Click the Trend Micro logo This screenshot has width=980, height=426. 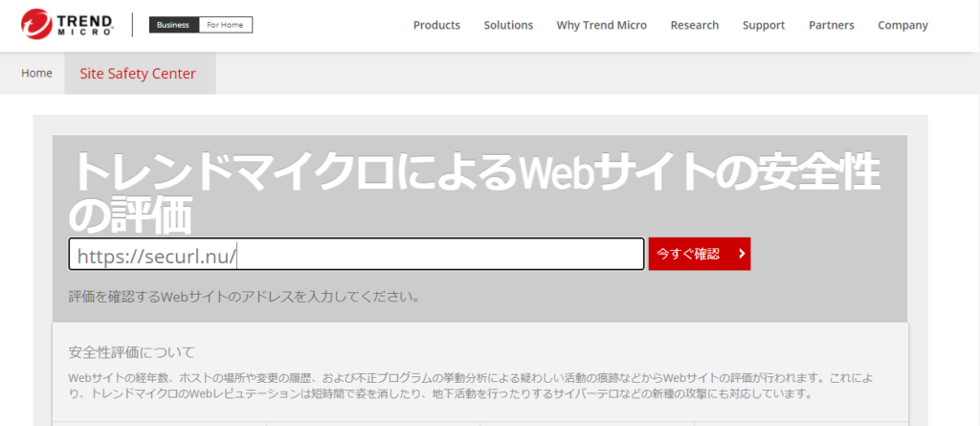tap(67, 24)
